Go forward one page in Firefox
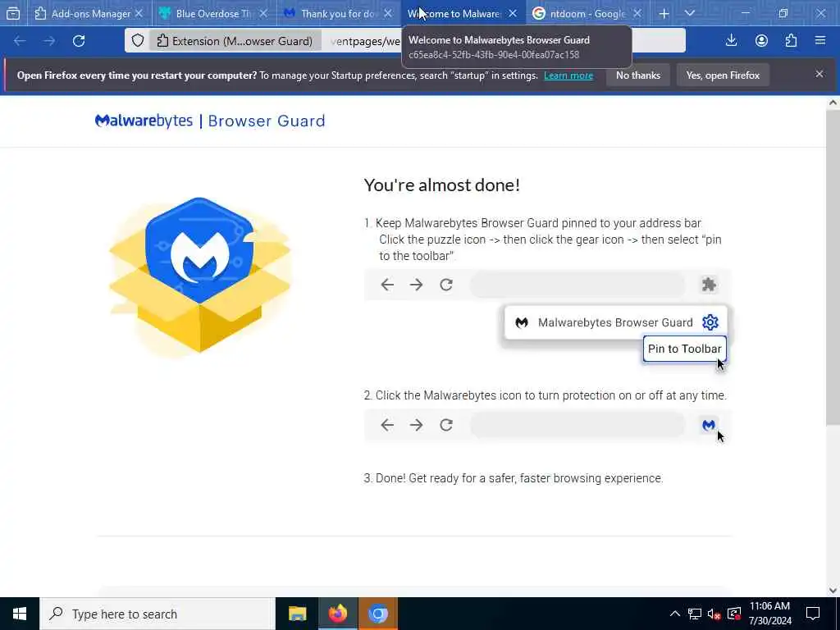 point(49,41)
